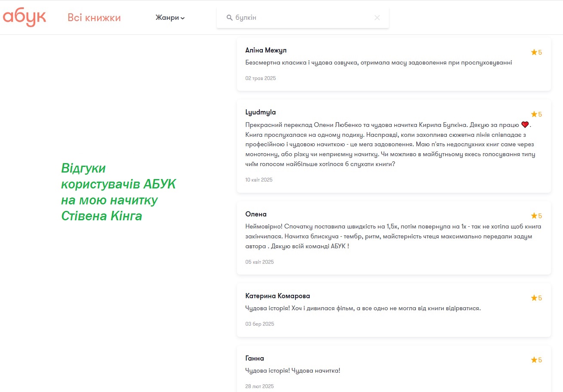Open the абук logo home link
563x392 pixels.
(x=25, y=17)
